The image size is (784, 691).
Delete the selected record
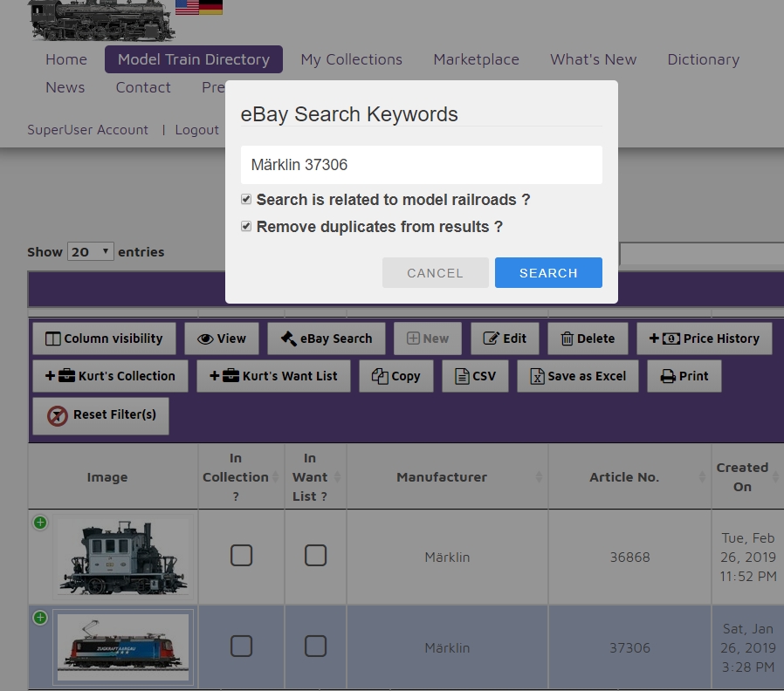[x=588, y=339]
